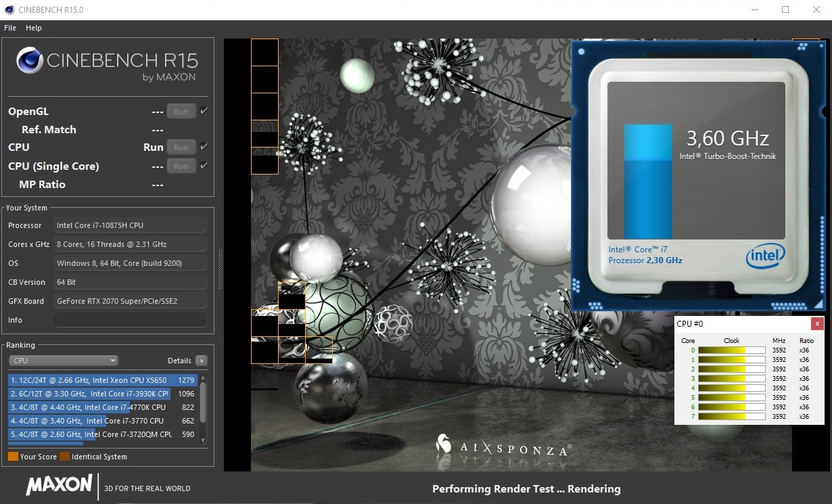Click the Info text field
Image resolution: width=832 pixels, height=504 pixels.
(x=130, y=320)
